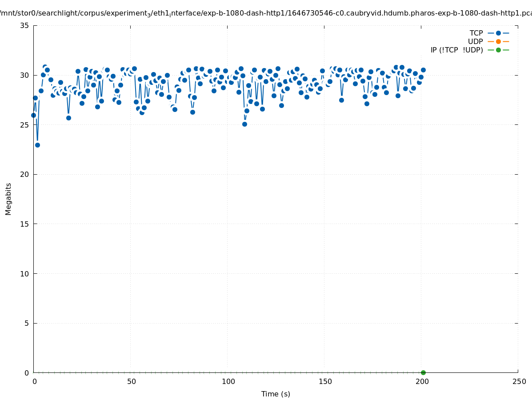
Task: Click the 15 tick label on y-axis
Action: (24, 224)
